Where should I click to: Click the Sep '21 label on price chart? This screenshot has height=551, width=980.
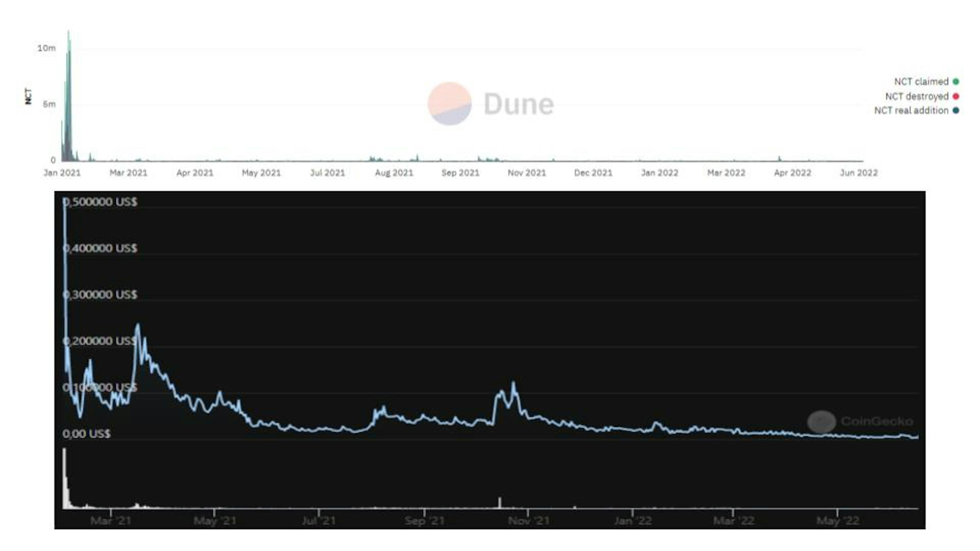[424, 521]
